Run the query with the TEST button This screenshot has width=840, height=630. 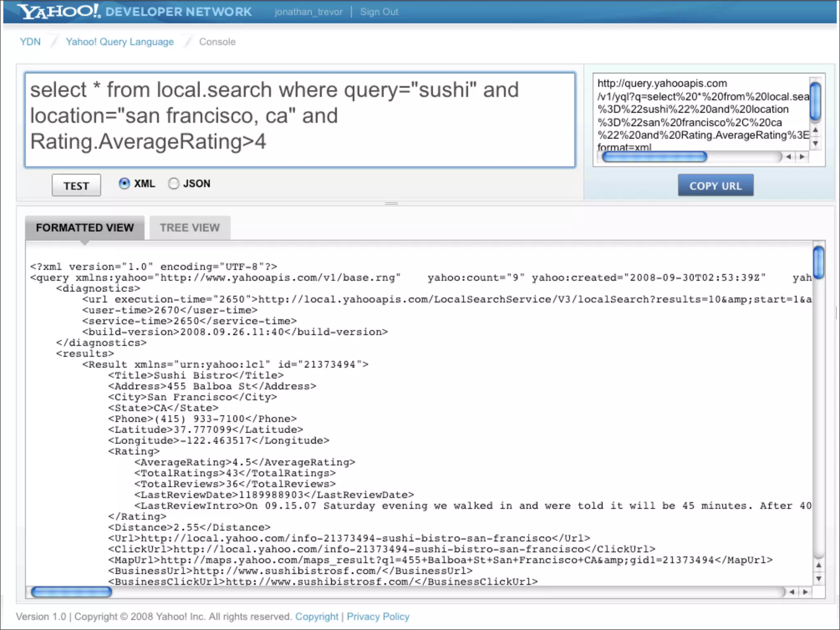pyautogui.click(x=76, y=185)
